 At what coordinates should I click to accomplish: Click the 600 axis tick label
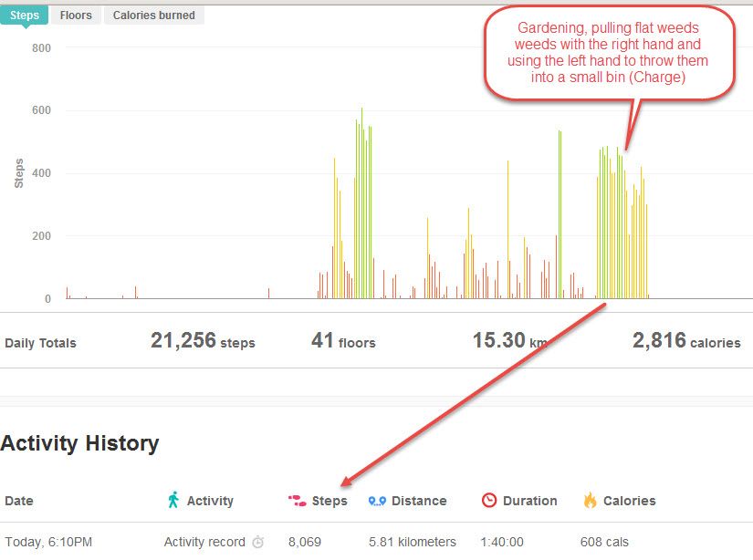point(41,110)
